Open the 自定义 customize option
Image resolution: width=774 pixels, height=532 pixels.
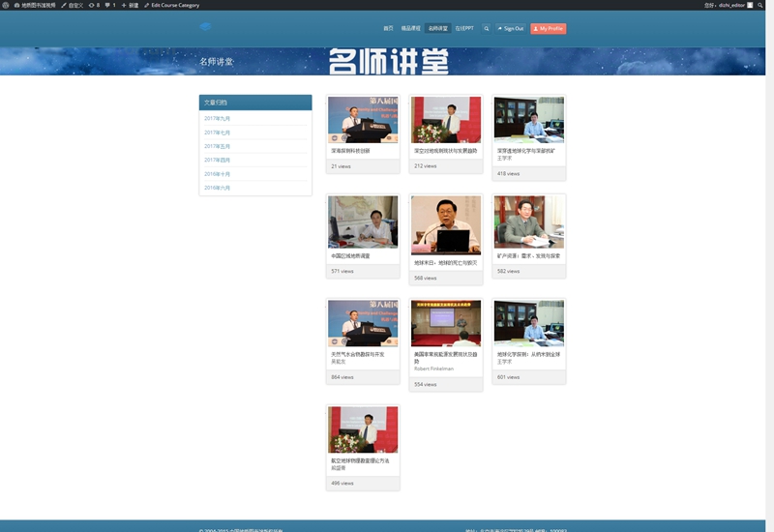(74, 5)
